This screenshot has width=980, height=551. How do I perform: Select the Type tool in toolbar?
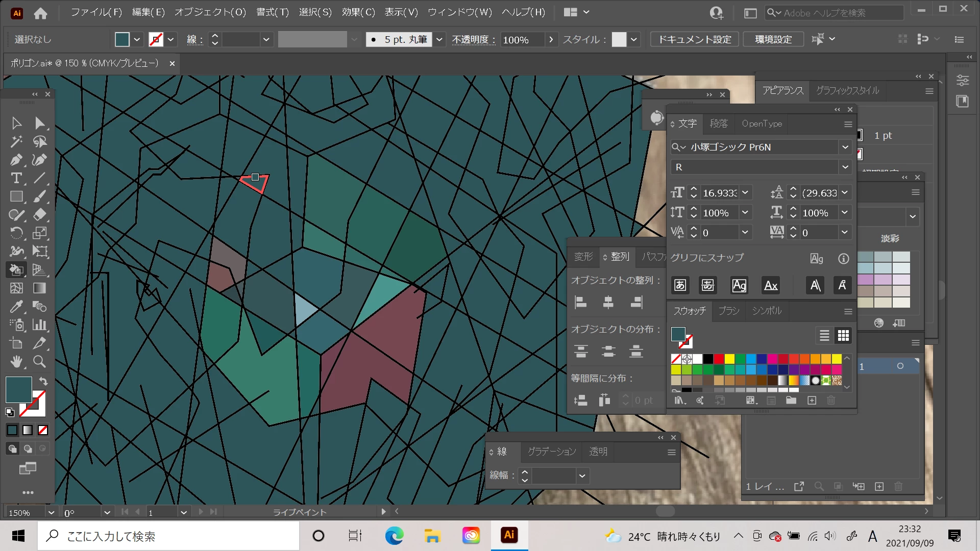click(x=16, y=179)
